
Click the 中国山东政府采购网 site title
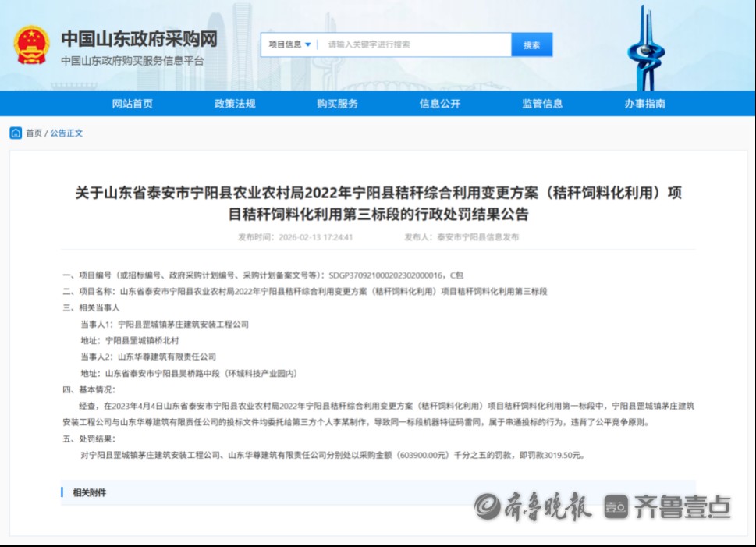[x=139, y=38]
